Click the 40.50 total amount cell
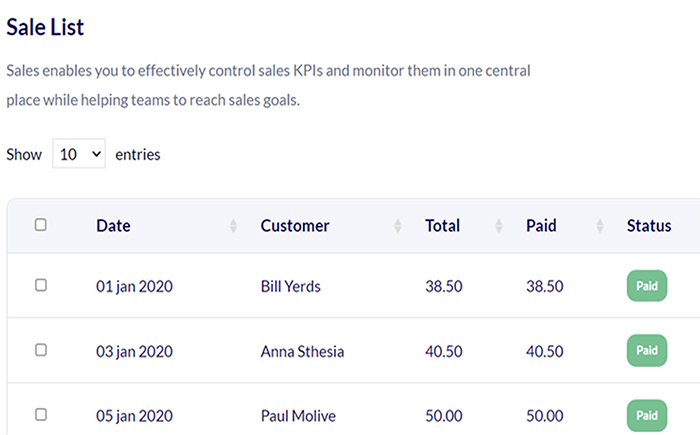 (444, 351)
